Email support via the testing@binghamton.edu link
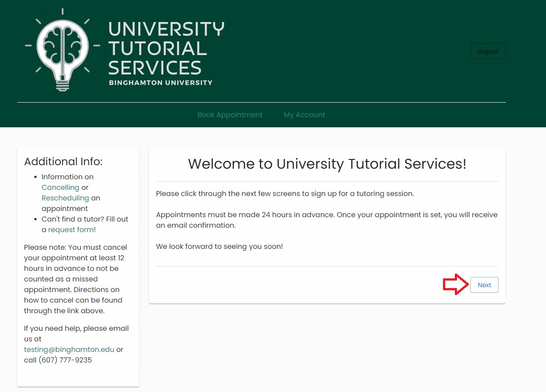 (x=69, y=349)
